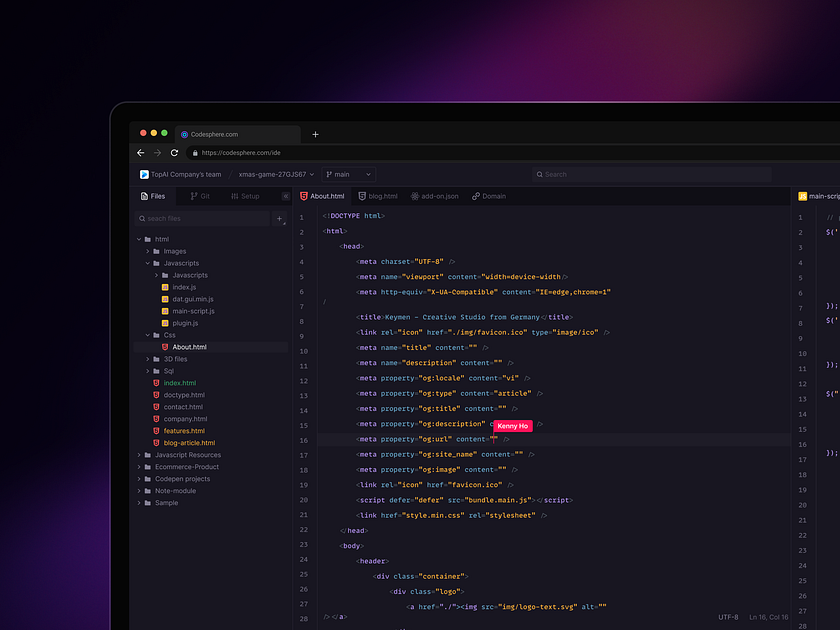840x630 pixels.
Task: Click the Kenny Ho collaborator label
Action: [x=513, y=426]
